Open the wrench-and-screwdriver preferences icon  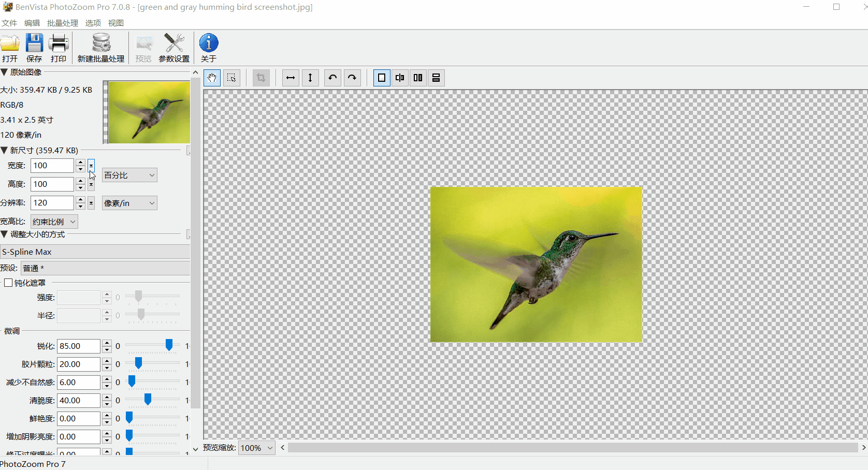pos(174,48)
